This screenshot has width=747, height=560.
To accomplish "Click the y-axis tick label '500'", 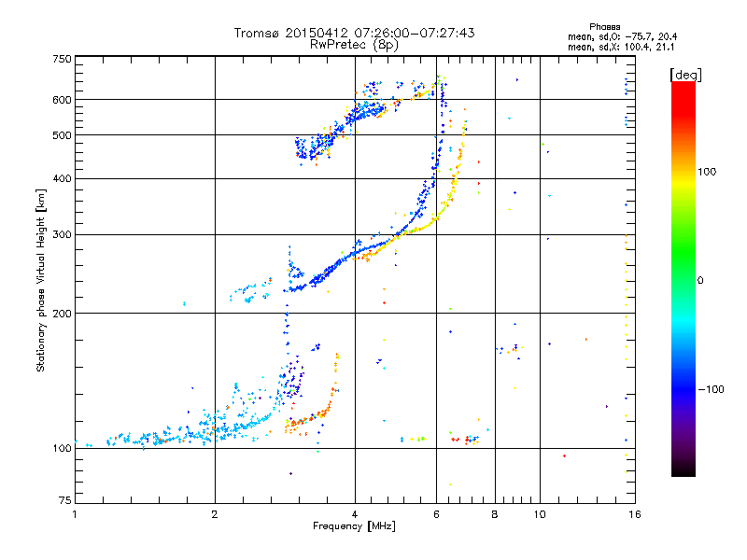I will tap(62, 135).
